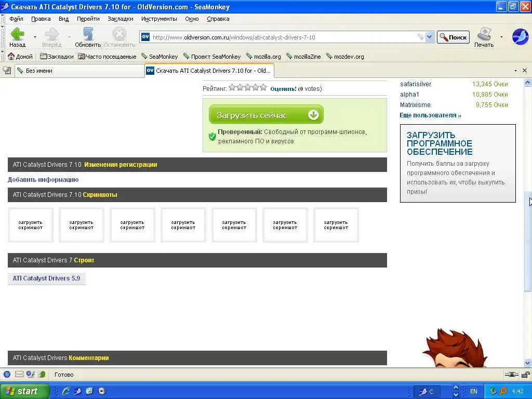Click the last загрузить скриншот thumbnail
The image size is (532, 399).
point(336,225)
